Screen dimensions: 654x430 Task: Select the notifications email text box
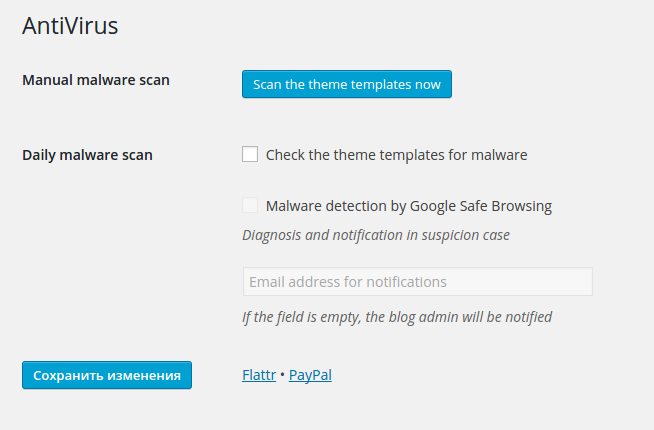[x=417, y=282]
